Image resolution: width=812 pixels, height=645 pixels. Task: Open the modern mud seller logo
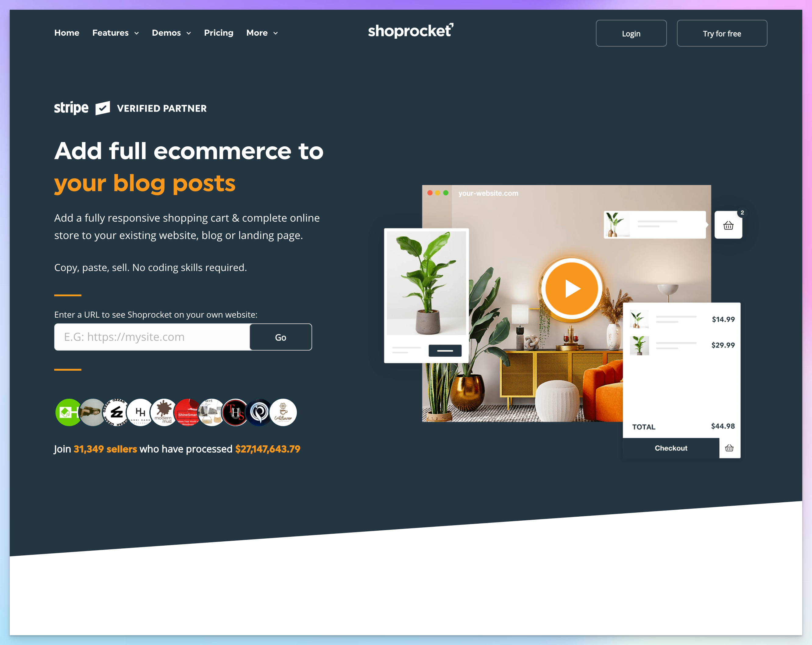click(164, 412)
